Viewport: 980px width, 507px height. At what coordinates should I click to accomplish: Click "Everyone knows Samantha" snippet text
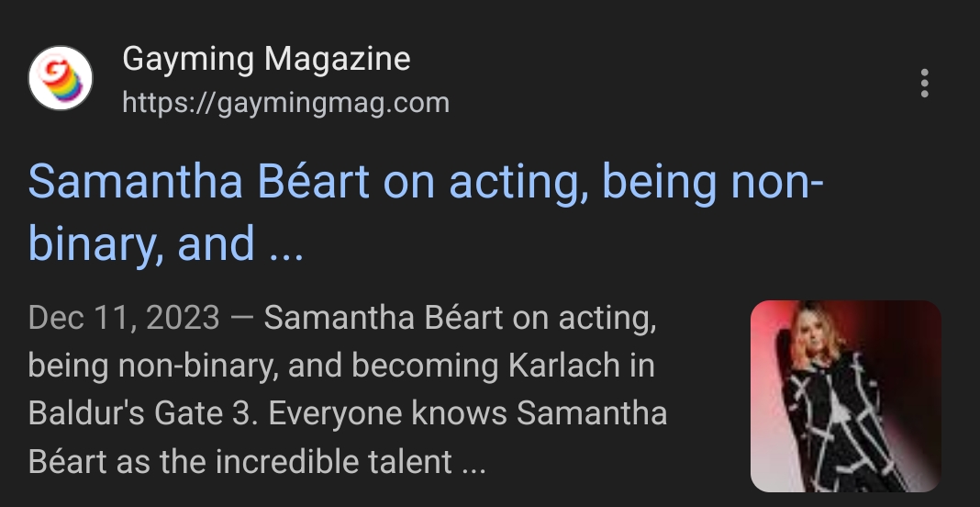(467, 412)
